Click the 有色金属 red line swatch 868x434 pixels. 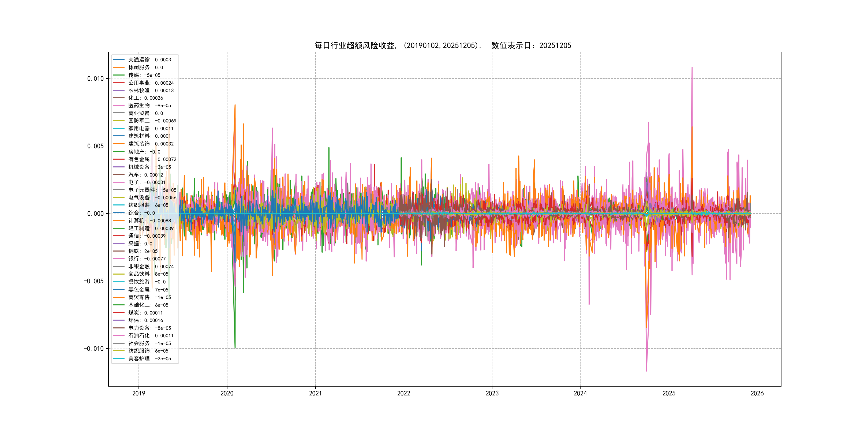tap(119, 159)
